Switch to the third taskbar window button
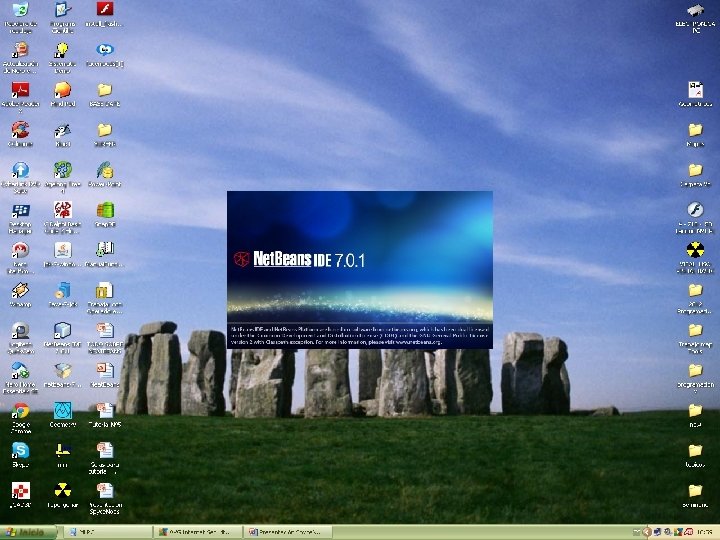Image resolution: width=720 pixels, height=540 pixels. [x=287, y=532]
